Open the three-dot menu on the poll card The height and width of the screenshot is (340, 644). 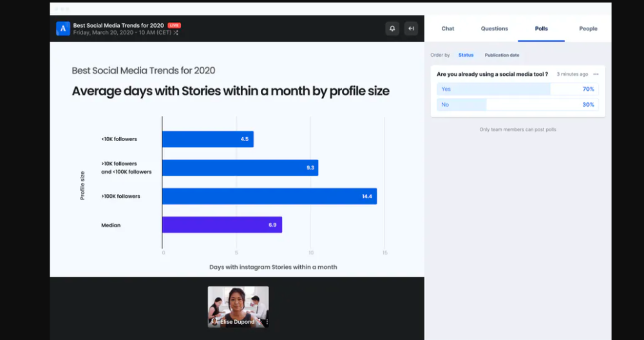tap(596, 74)
